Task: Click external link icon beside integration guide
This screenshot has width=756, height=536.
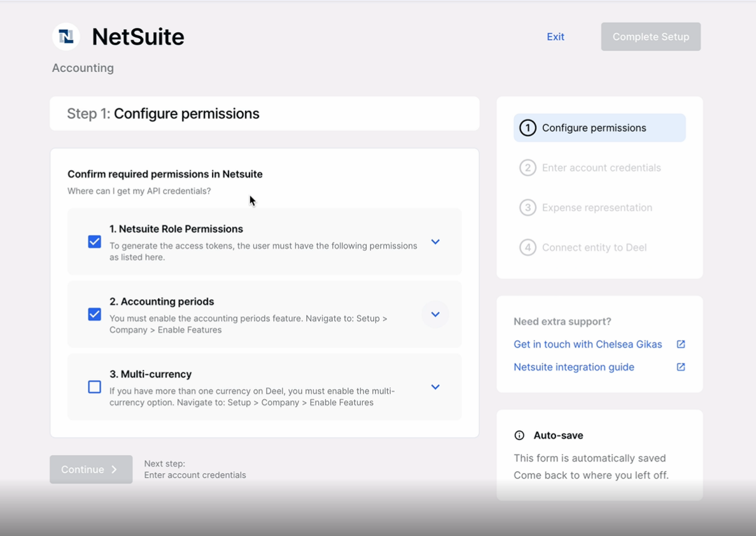Action: click(680, 367)
